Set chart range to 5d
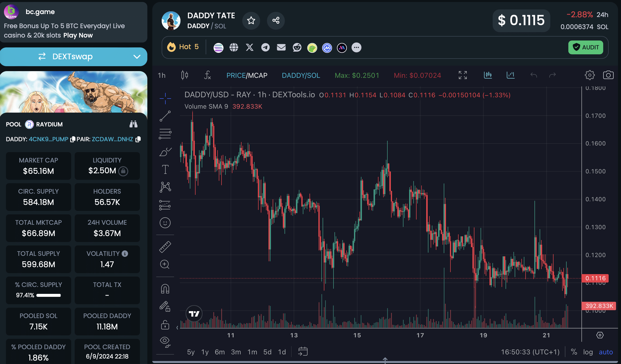 tap(267, 352)
